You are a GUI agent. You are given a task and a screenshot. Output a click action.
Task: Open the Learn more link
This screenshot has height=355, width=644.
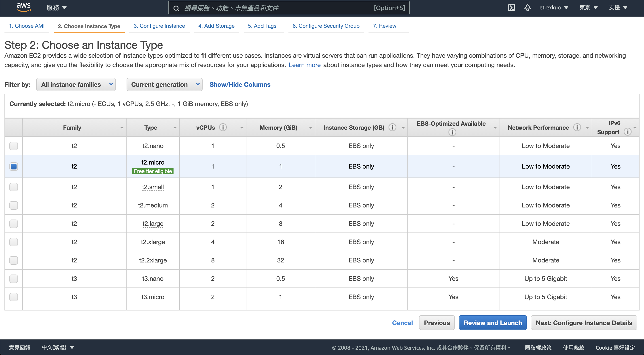tap(305, 65)
